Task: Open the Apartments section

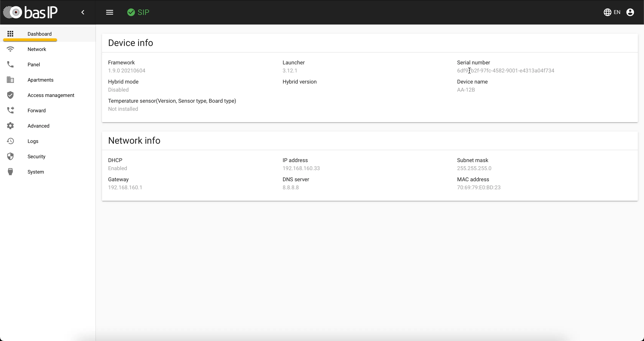Action: point(48,80)
